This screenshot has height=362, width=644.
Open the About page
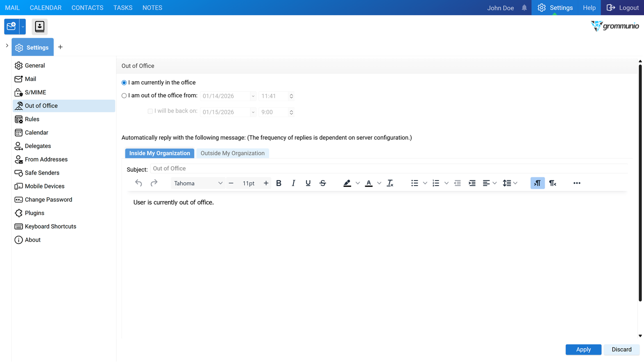pos(64,240)
